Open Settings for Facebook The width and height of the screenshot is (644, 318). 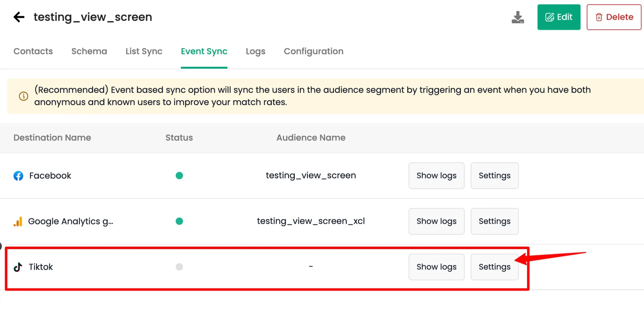[495, 176]
